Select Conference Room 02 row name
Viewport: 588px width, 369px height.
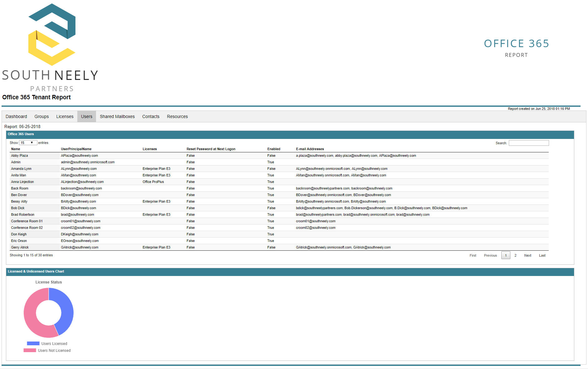[27, 228]
